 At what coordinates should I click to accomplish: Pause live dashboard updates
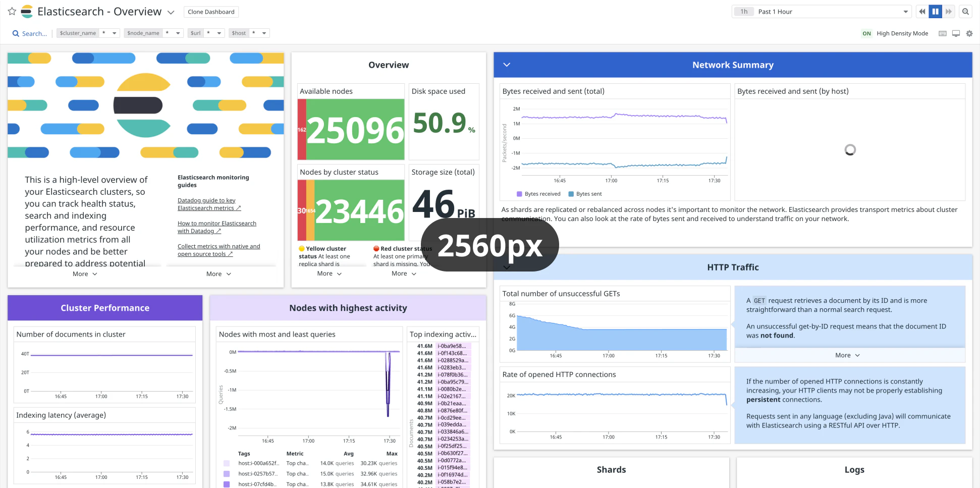click(935, 12)
